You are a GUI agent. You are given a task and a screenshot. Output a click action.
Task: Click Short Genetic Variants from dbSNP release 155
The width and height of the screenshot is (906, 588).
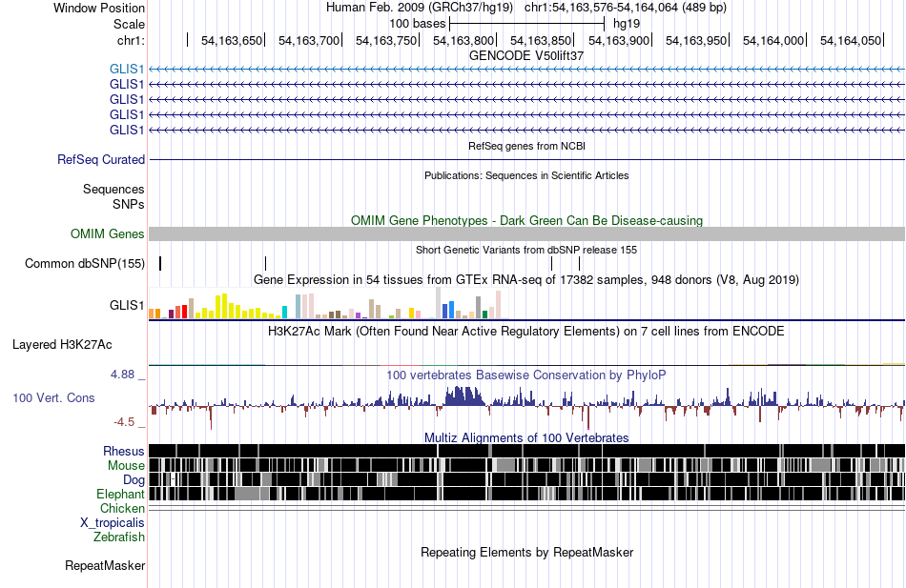click(526, 250)
